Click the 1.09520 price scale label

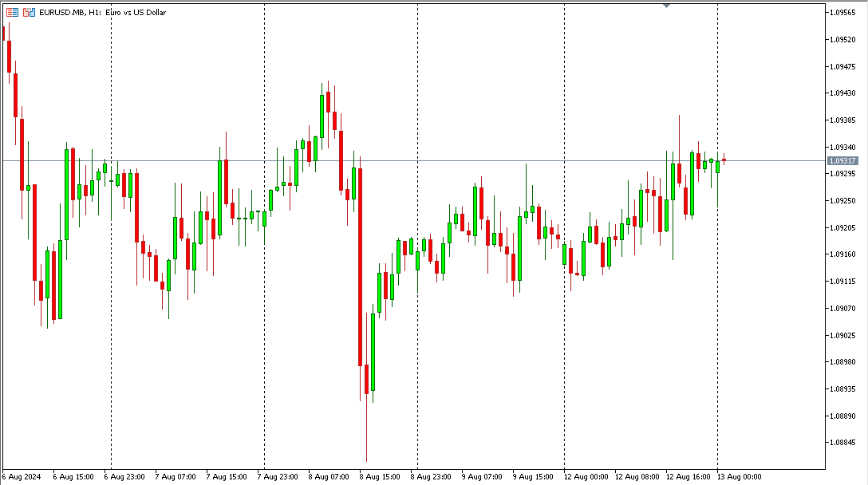842,39
